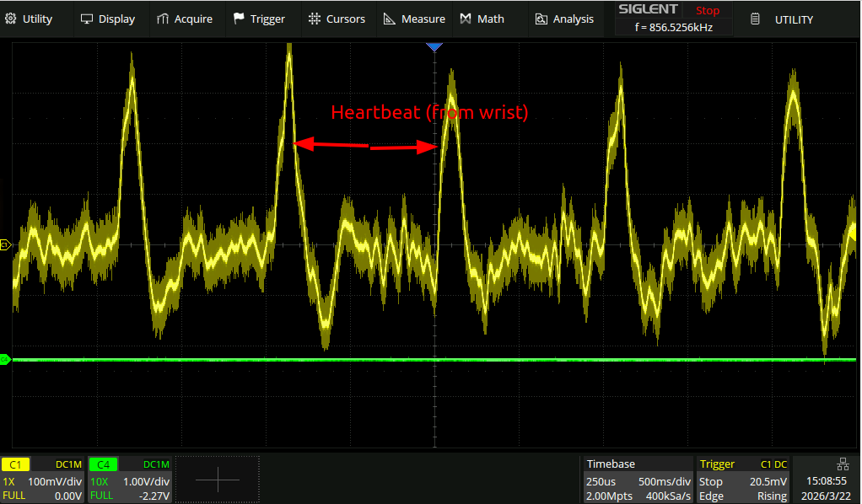Open the Trigger settings info box
The width and height of the screenshot is (862, 504).
click(x=743, y=480)
